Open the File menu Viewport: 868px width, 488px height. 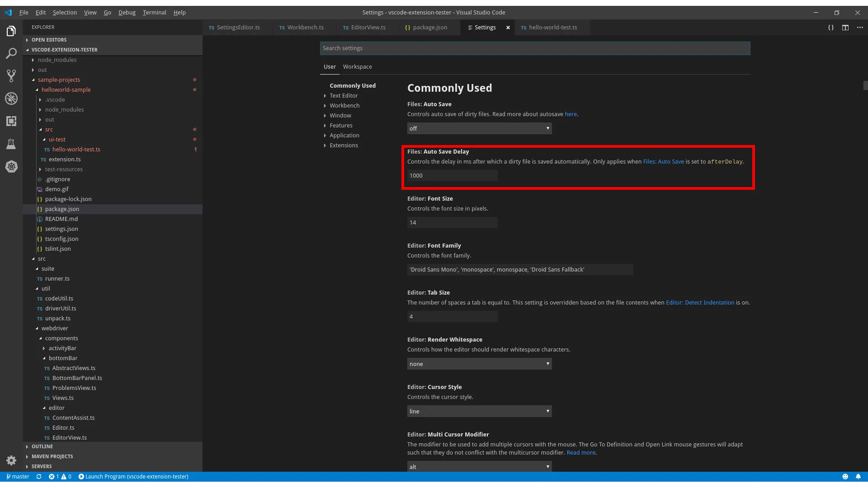click(24, 13)
